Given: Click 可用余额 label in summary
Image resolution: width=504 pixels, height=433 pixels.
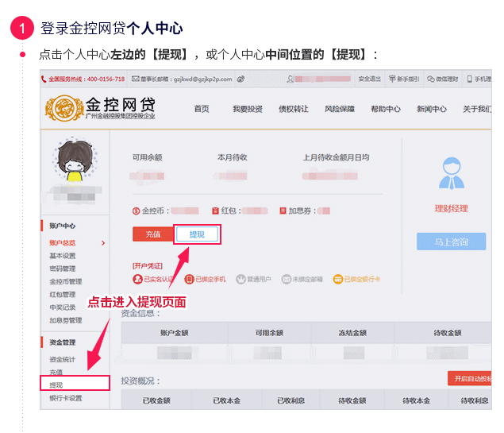Looking at the screenshot, I should pos(147,157).
